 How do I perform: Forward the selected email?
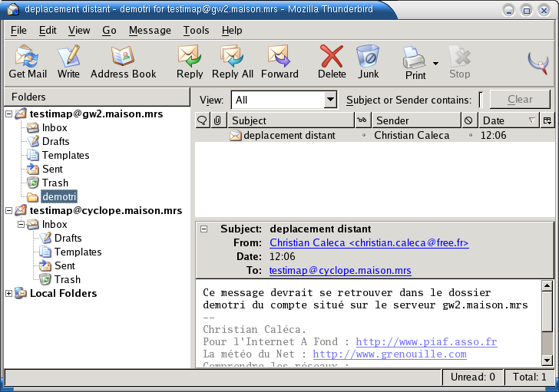point(279,61)
